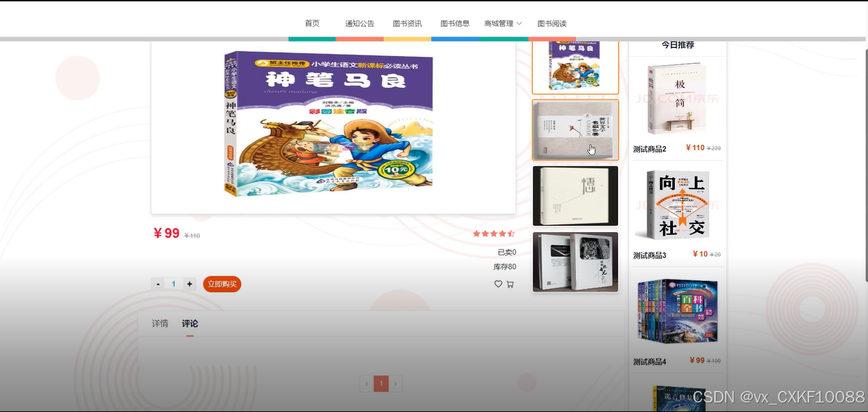
Task: Select the black-framed 悟 book thumbnail
Action: [576, 196]
